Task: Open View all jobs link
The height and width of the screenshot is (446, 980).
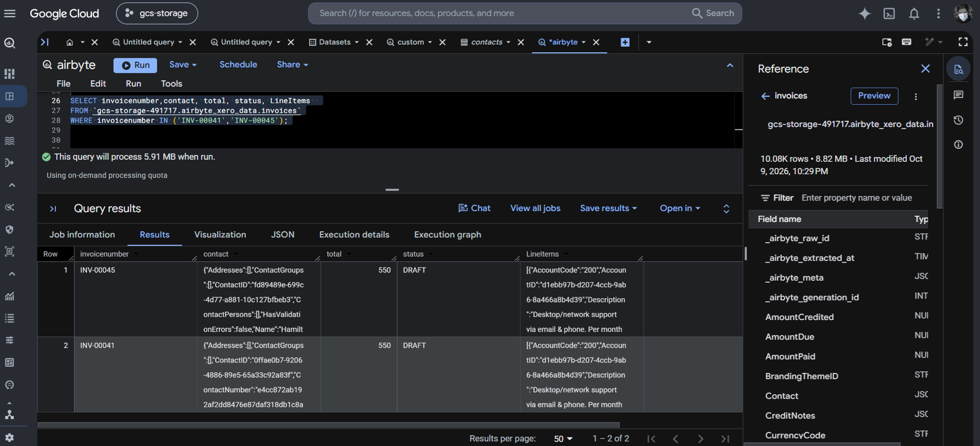Action: pos(535,208)
